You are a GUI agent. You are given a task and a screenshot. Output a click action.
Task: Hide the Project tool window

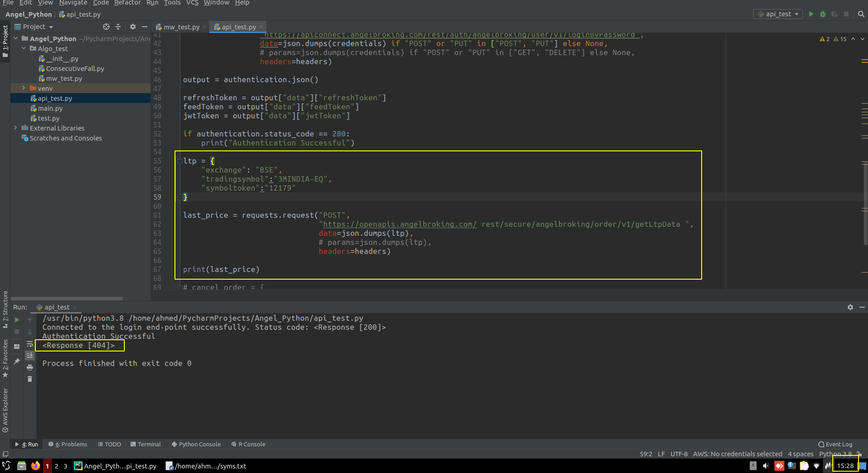(145, 27)
